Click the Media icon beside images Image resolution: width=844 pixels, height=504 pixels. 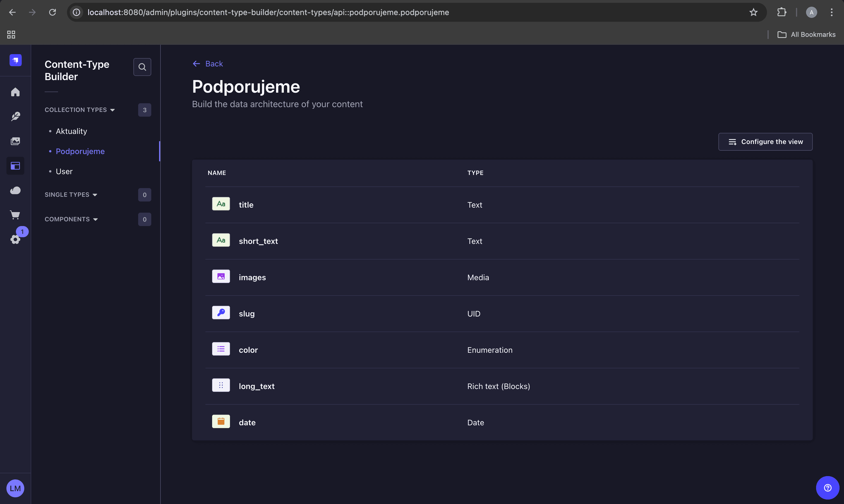tap(221, 277)
